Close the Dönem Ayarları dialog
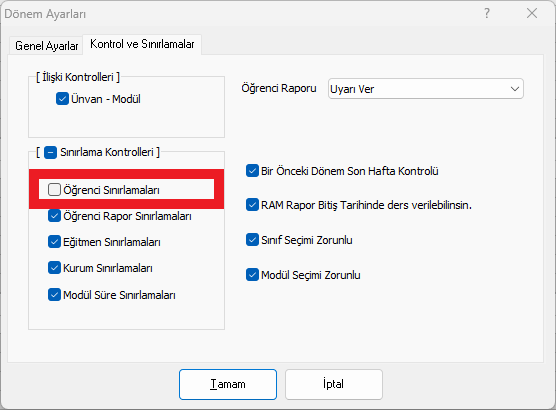Image resolution: width=556 pixels, height=410 pixels. [x=532, y=13]
